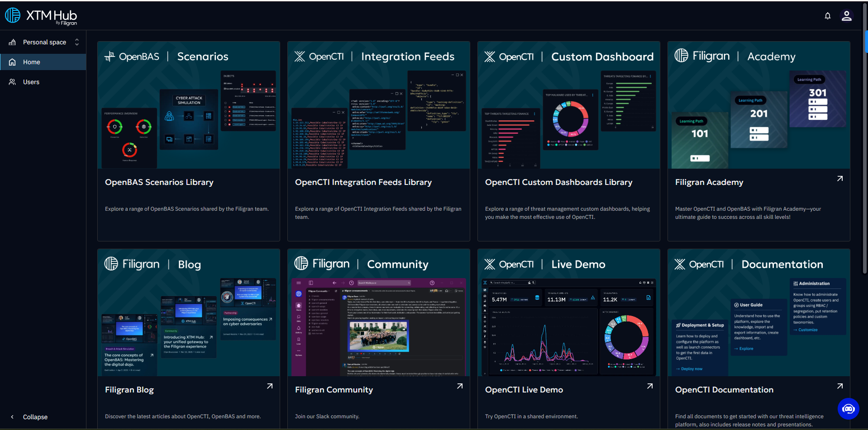This screenshot has height=430, width=868.
Task: Click the Filigran logo in Blog banner
Action: click(132, 264)
